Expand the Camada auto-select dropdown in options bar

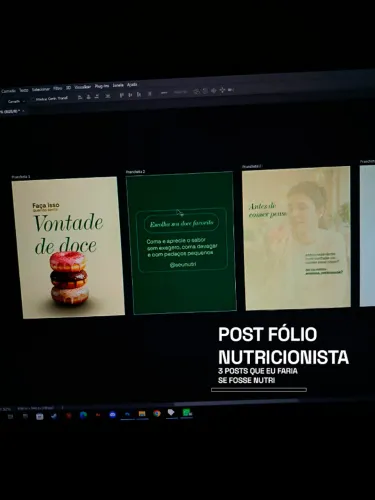pos(16,101)
